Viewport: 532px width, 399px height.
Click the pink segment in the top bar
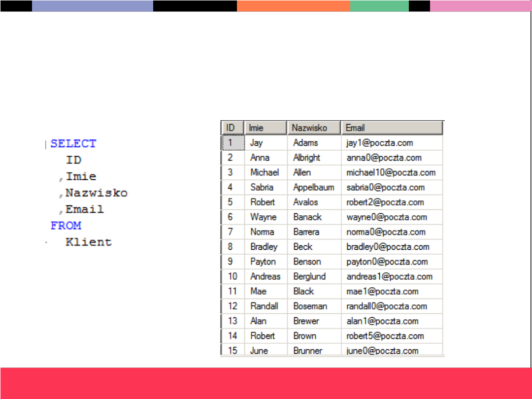click(480, 6)
